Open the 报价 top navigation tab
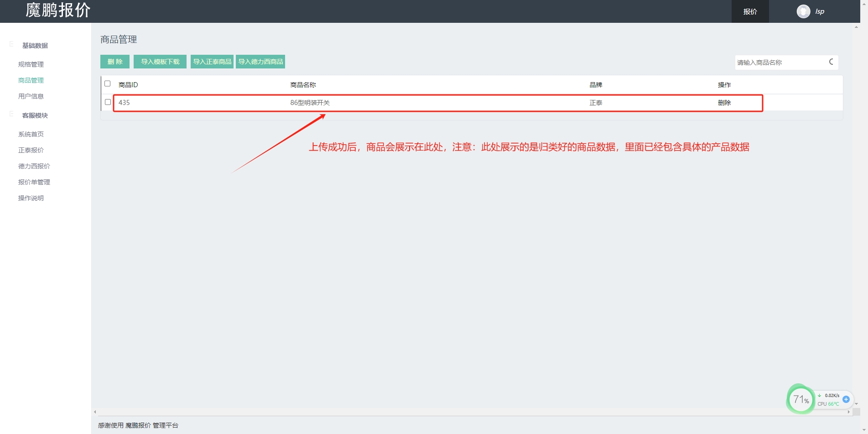The width and height of the screenshot is (868, 434). [750, 11]
